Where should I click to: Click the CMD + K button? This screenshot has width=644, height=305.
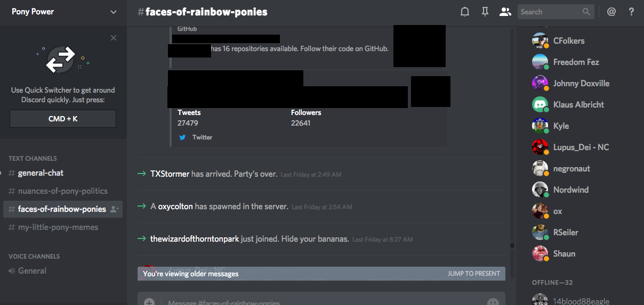[x=63, y=119]
